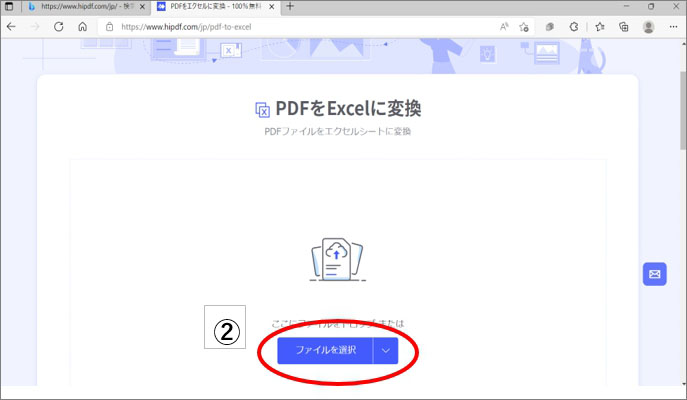Click the cloud upload document illustration
The height and width of the screenshot is (400, 687).
(337, 259)
